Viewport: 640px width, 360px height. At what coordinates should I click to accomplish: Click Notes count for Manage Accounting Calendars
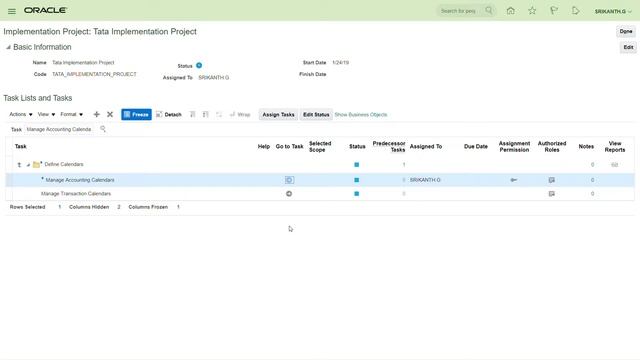[592, 180]
